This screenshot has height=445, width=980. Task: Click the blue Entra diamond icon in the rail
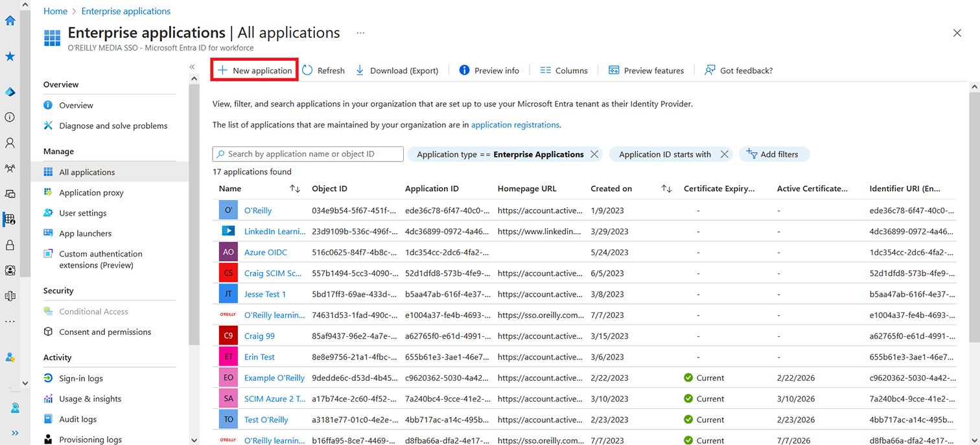coord(10,92)
